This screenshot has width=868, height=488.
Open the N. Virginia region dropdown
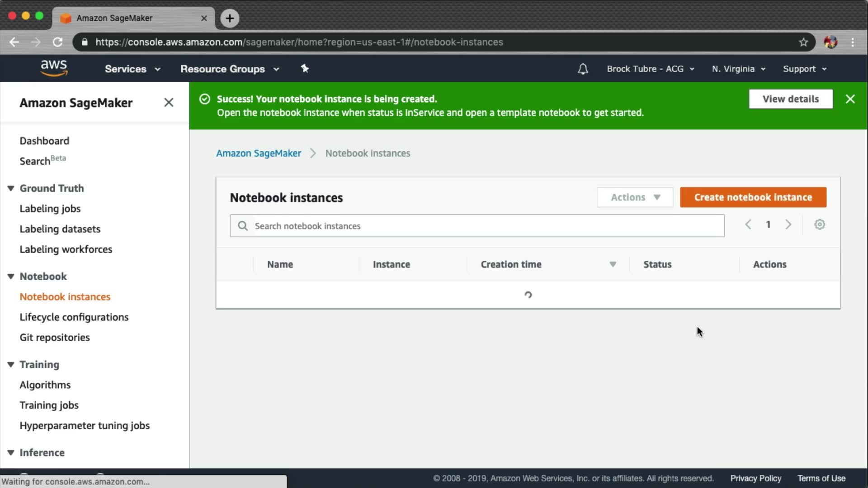pos(738,69)
